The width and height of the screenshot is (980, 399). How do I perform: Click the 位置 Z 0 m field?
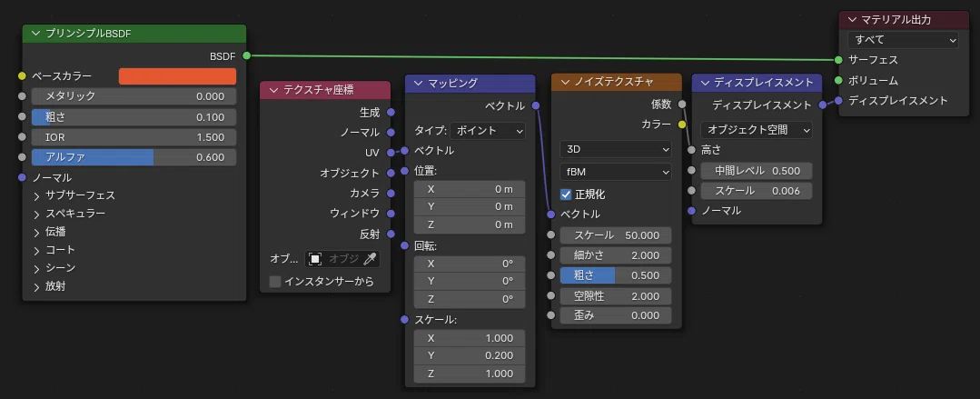click(x=470, y=224)
